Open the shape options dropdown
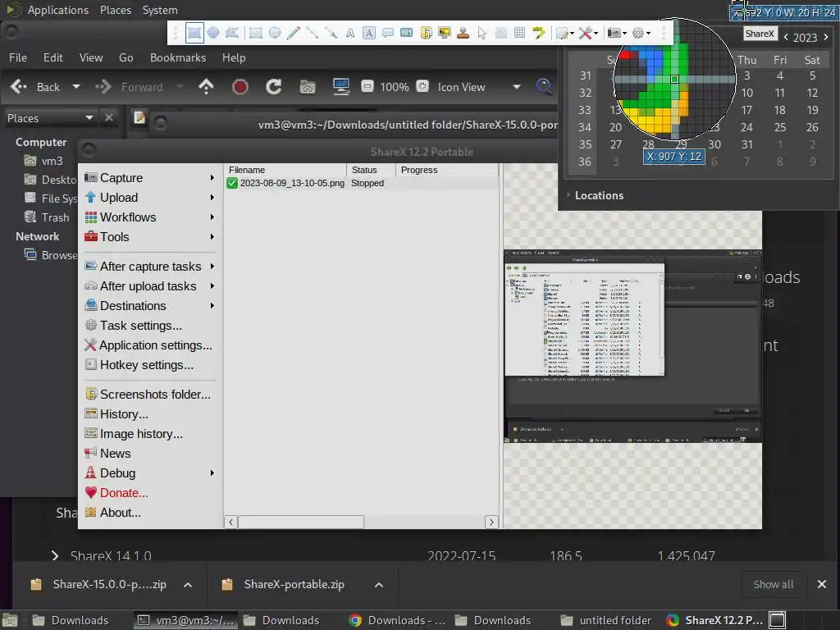 point(565,33)
